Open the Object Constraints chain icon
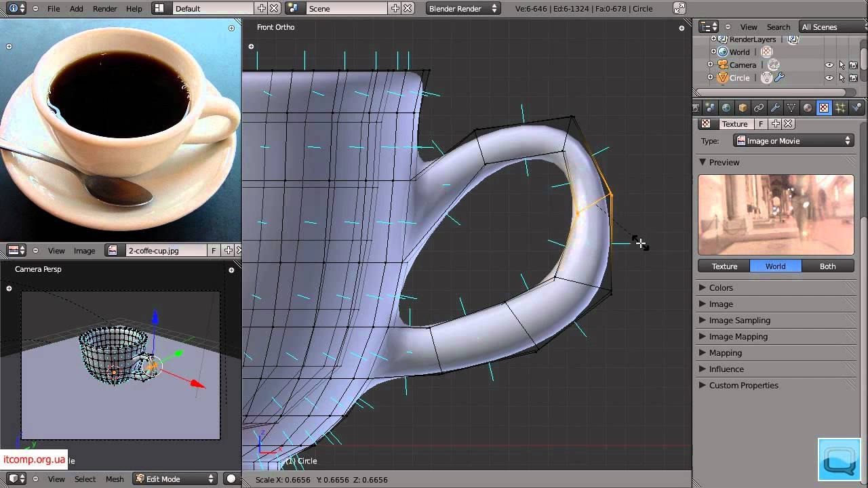Viewport: 868px width, 488px height. click(759, 108)
